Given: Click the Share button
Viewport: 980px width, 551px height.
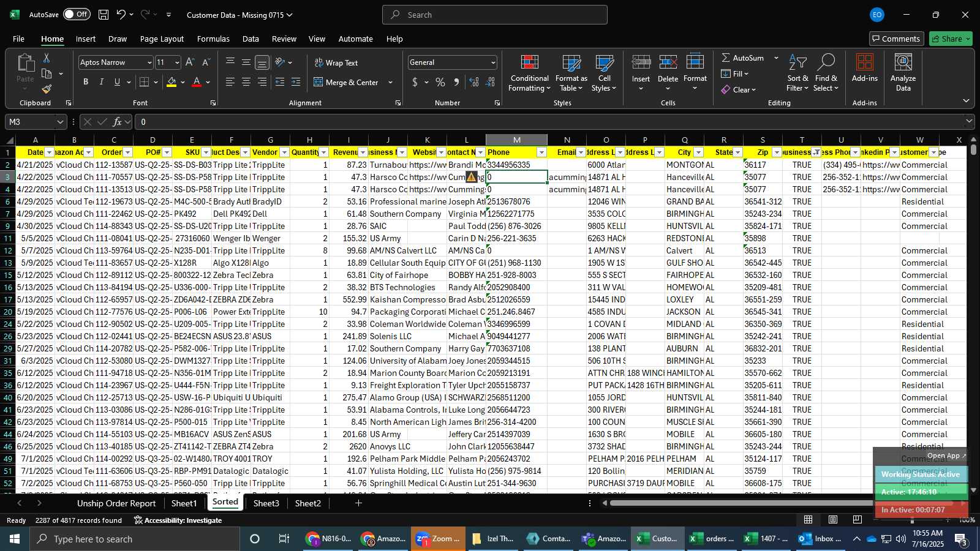Looking at the screenshot, I should pyautogui.click(x=951, y=39).
